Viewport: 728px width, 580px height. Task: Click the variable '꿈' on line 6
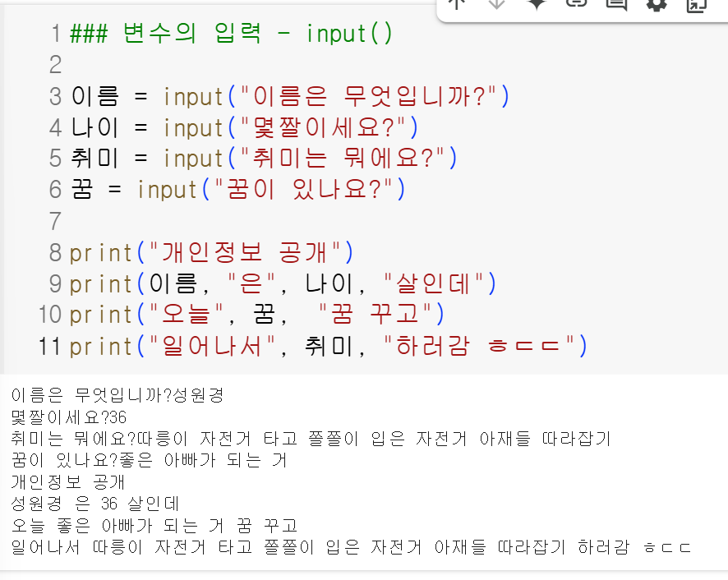[82, 190]
